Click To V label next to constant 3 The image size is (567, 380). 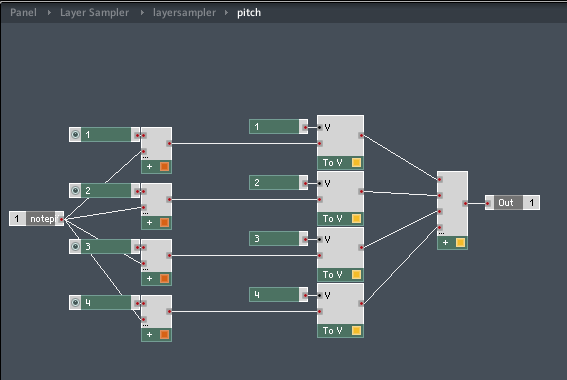tap(333, 275)
